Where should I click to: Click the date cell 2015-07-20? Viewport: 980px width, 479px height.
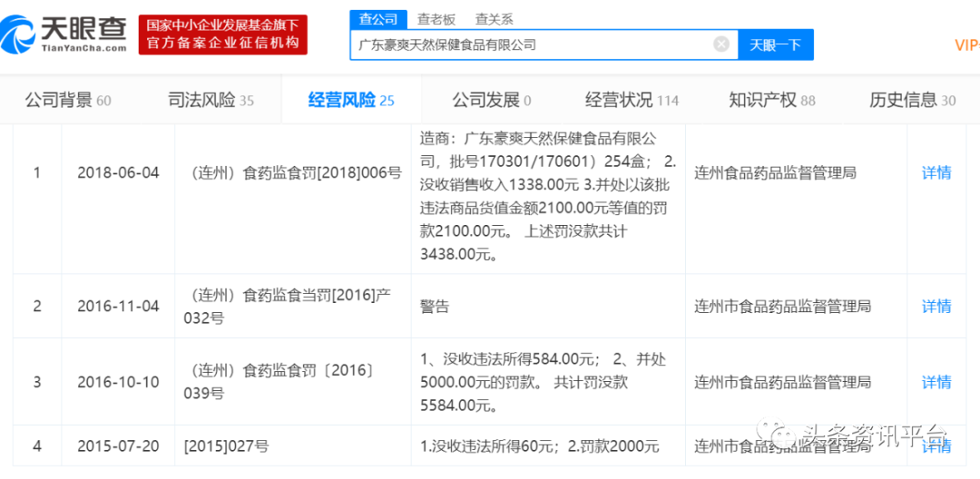(118, 446)
